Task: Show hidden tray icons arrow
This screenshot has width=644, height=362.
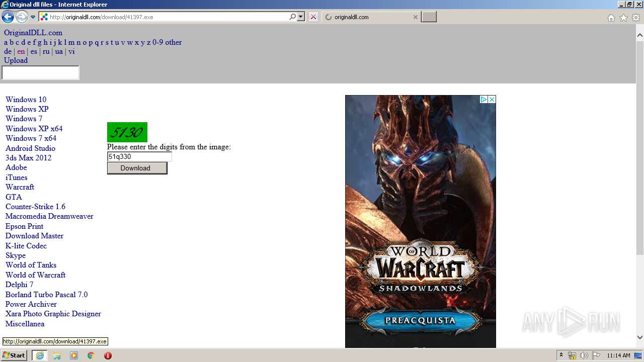Action: click(561, 355)
